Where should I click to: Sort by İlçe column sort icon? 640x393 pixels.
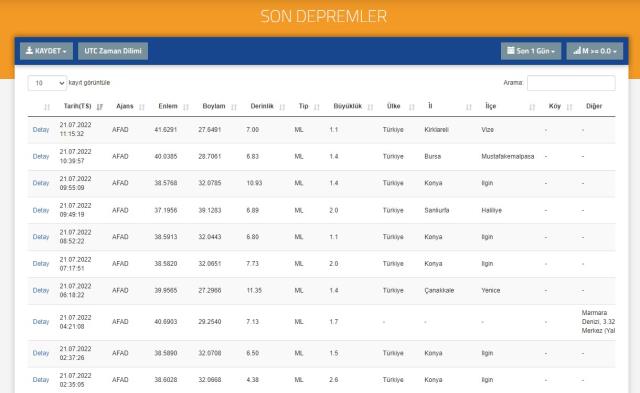click(x=532, y=107)
